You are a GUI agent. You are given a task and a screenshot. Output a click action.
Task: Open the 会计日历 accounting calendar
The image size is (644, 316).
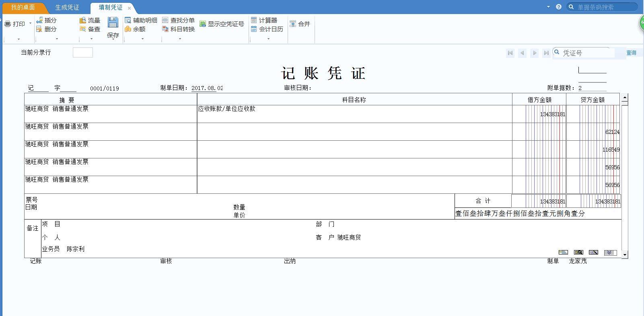(267, 29)
